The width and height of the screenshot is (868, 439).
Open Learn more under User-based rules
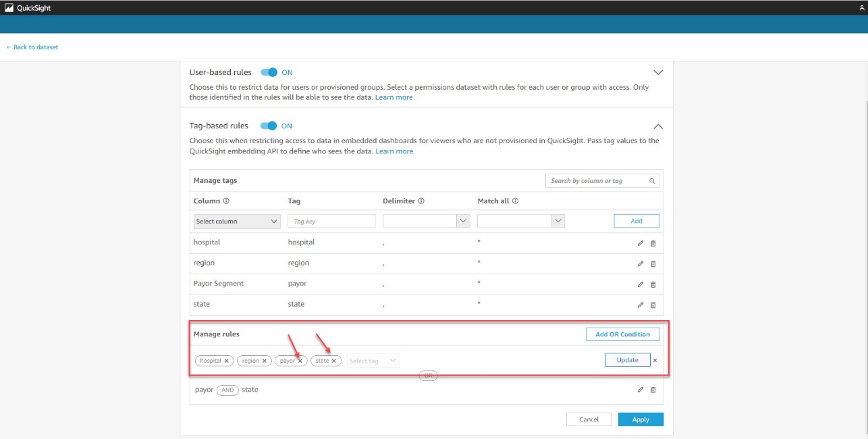point(394,97)
